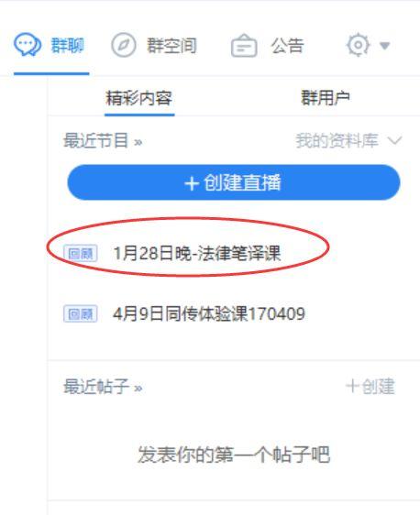Open 4月9日同传体验课170409 replay
The height and width of the screenshot is (515, 420).
pyautogui.click(x=209, y=313)
